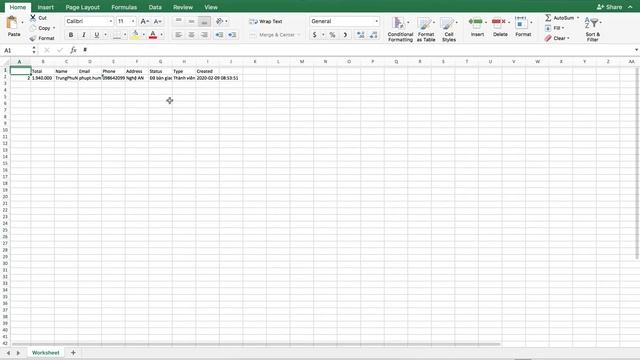Expand the AutoSum dropdown arrow
640x360 pixels.
[x=578, y=18]
